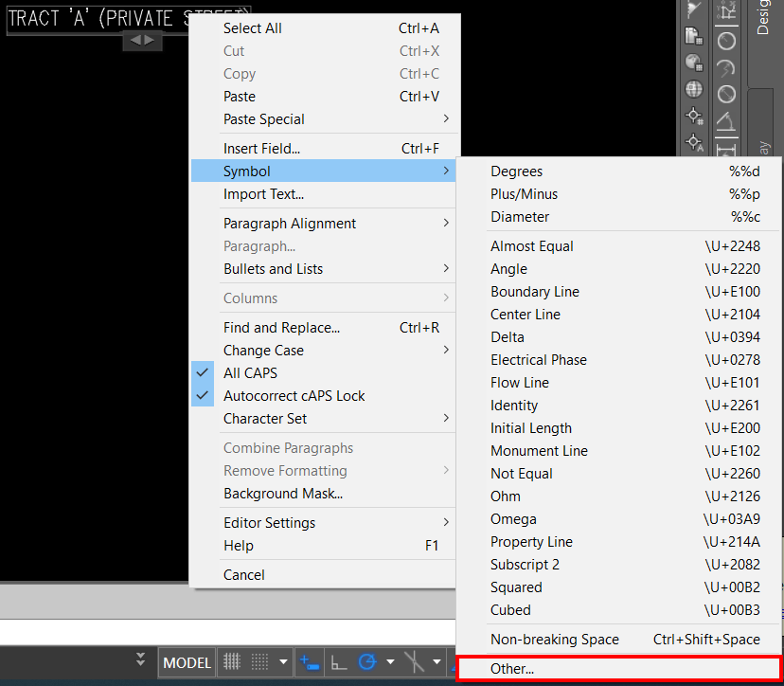Viewport: 784px width, 686px height.
Task: Insert Delta symbol
Action: [619, 336]
